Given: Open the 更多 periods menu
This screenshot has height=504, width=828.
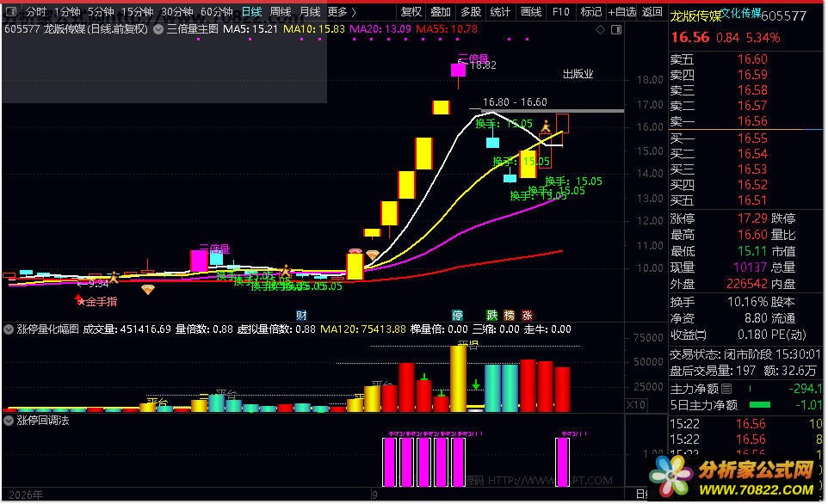Looking at the screenshot, I should pyautogui.click(x=342, y=11).
